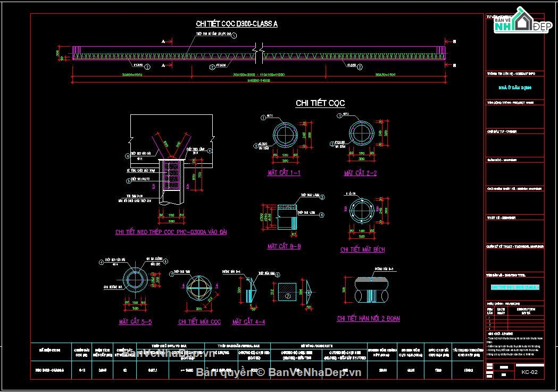558x392 pixels.
Task: Click the CHI TIẾT CỌC heading
Action: 320,103
